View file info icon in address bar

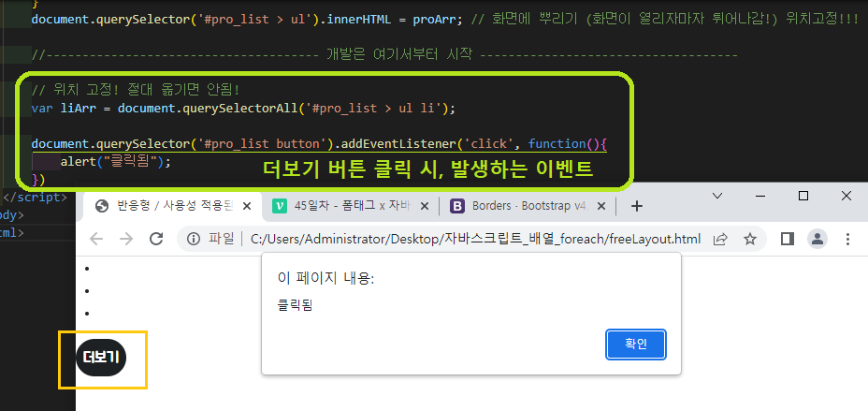point(194,239)
